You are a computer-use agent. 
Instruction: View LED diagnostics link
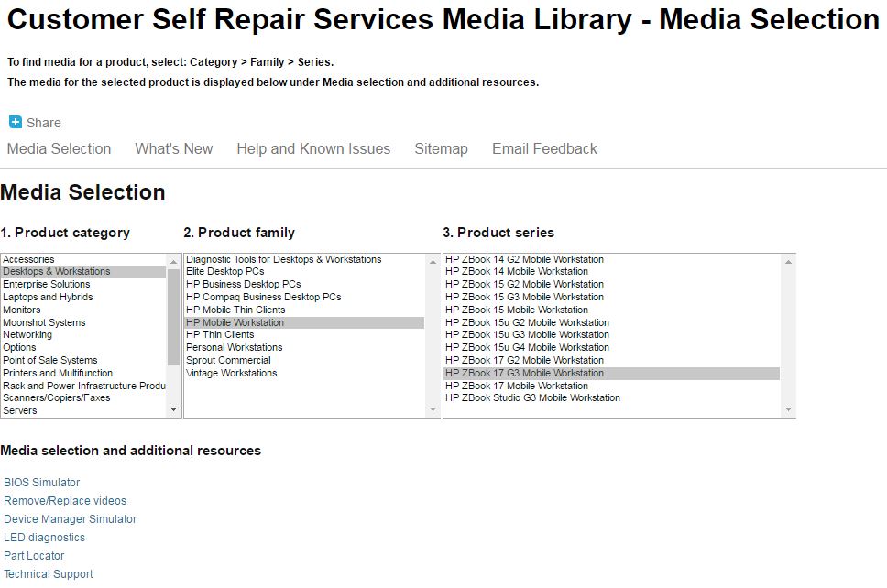point(45,538)
